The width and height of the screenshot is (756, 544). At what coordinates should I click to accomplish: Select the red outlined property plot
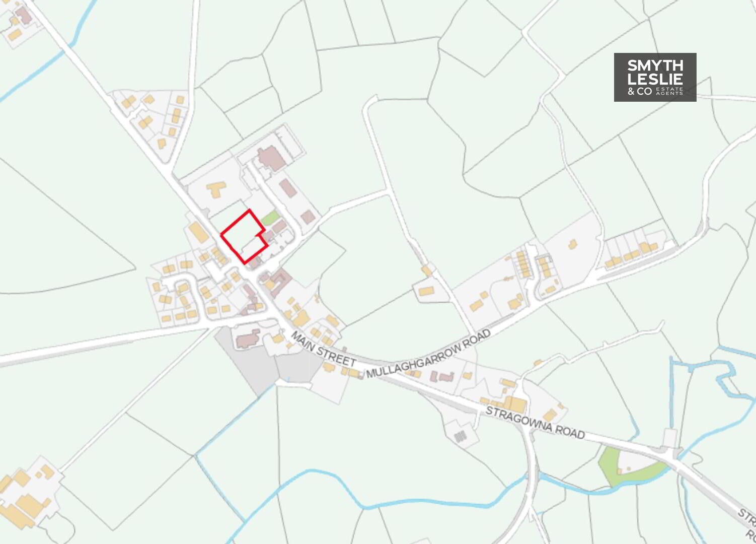[x=244, y=237]
